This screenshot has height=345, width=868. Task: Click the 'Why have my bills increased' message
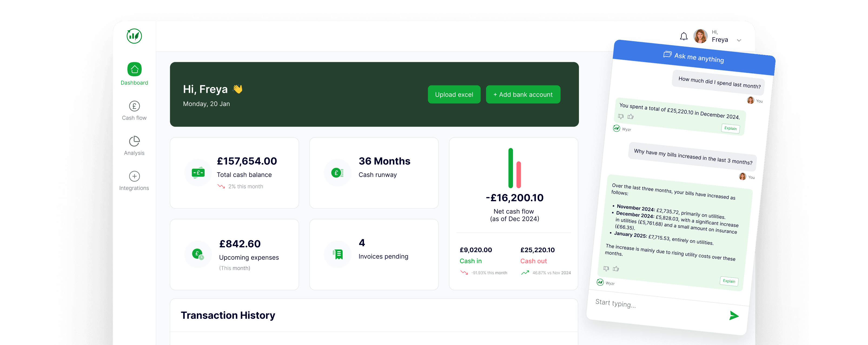click(693, 156)
